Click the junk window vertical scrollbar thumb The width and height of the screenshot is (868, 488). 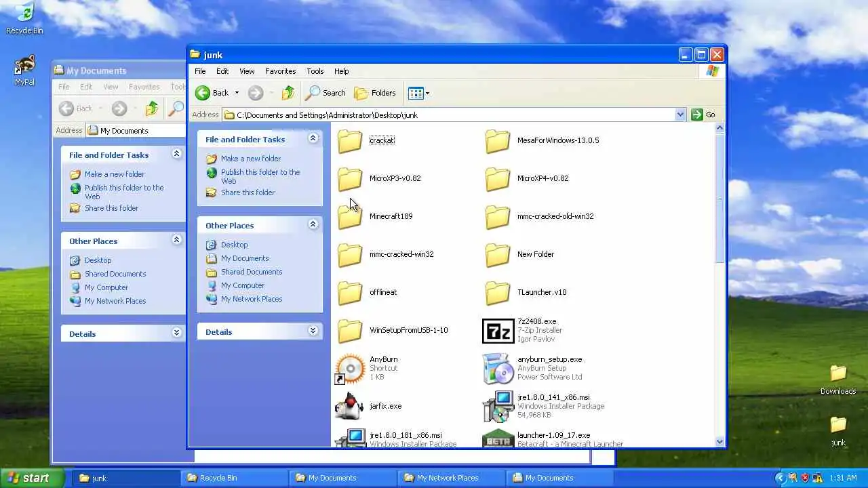[719, 197]
